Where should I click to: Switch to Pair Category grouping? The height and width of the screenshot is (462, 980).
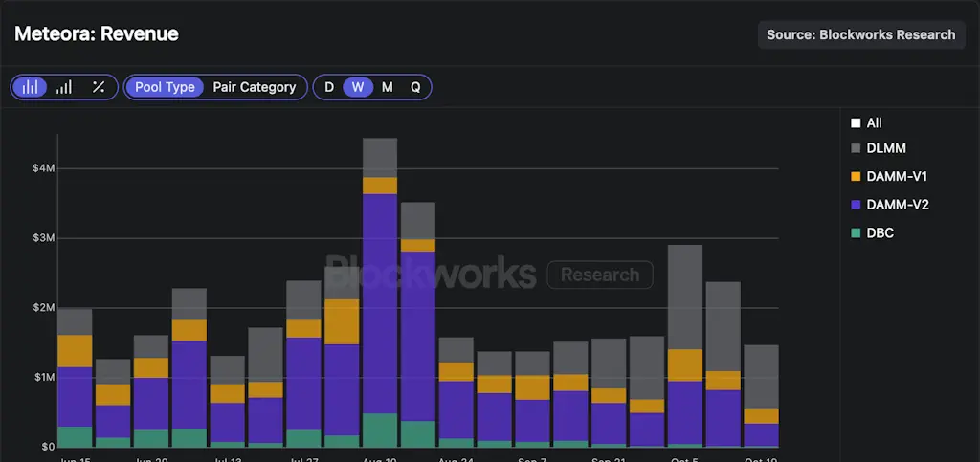tap(254, 87)
